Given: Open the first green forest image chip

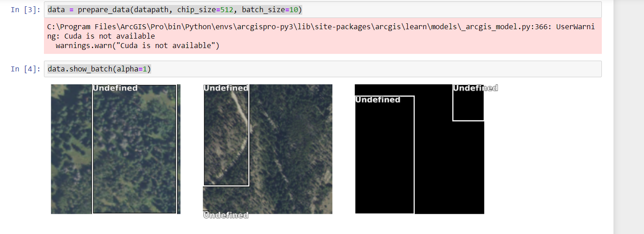Looking at the screenshot, I should coord(116,149).
